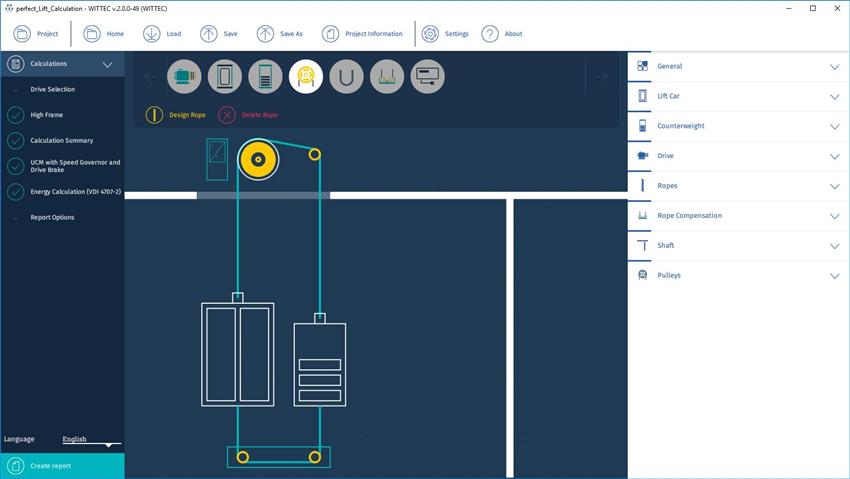This screenshot has width=850, height=479.
Task: Select the controller box step icon
Action: pyautogui.click(x=428, y=76)
